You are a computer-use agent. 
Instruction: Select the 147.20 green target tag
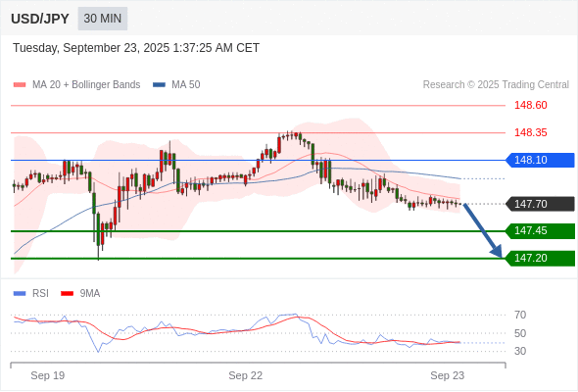tap(540, 258)
